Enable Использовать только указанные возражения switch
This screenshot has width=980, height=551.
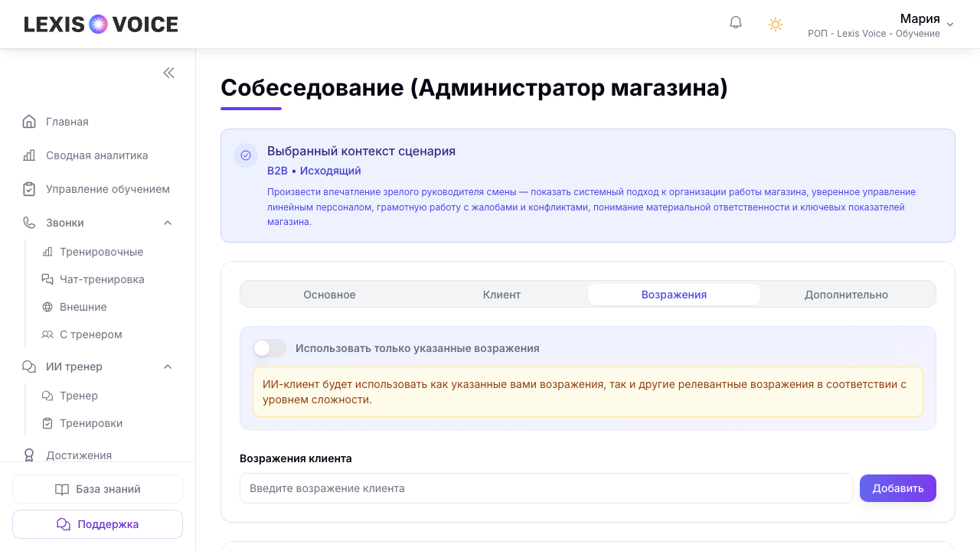point(269,348)
